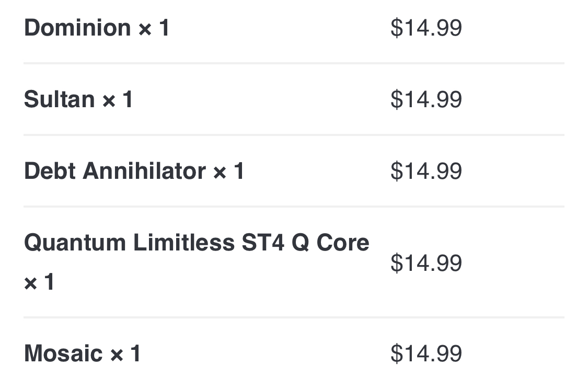
Task: Click the quantity × 1 beside Sultan
Action: 118,100
